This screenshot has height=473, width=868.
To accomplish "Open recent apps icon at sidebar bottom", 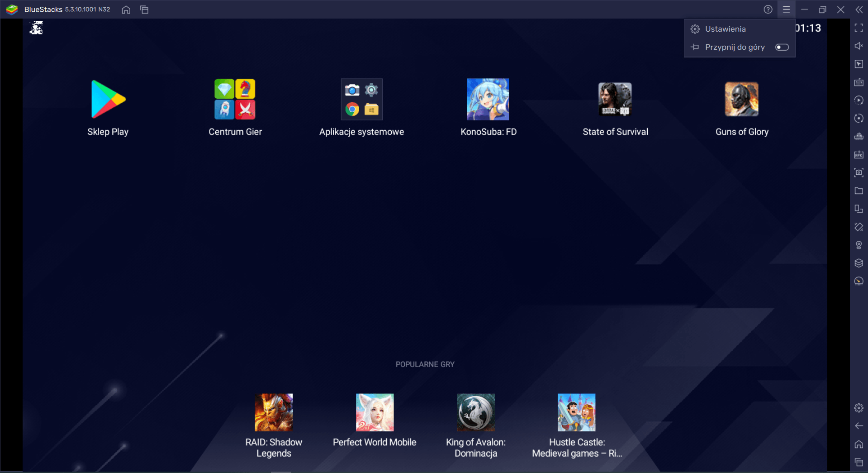I will (x=859, y=463).
